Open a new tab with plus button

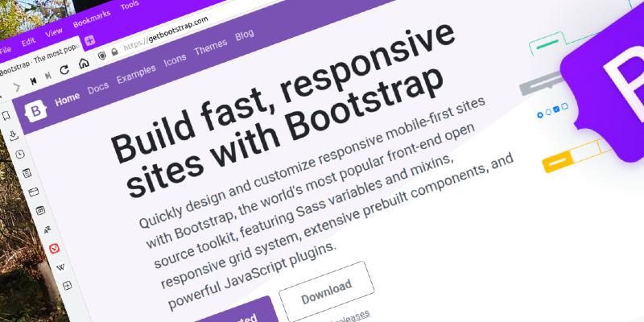89,41
